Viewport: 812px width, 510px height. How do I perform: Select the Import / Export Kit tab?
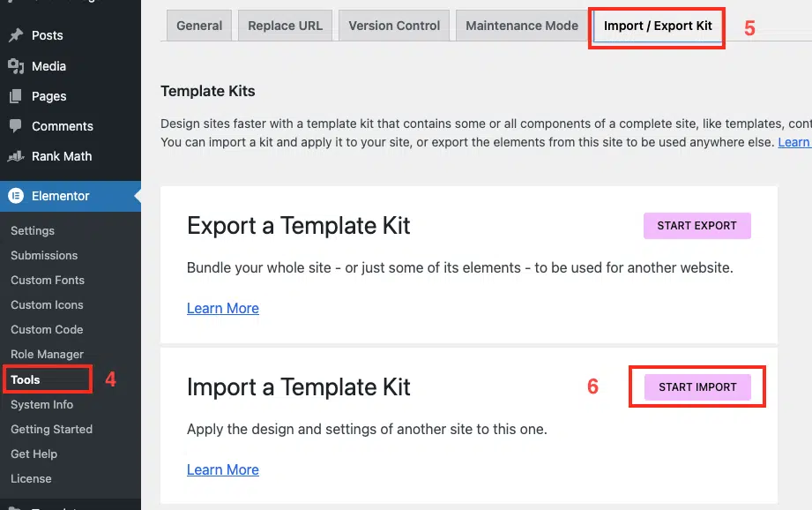658,26
